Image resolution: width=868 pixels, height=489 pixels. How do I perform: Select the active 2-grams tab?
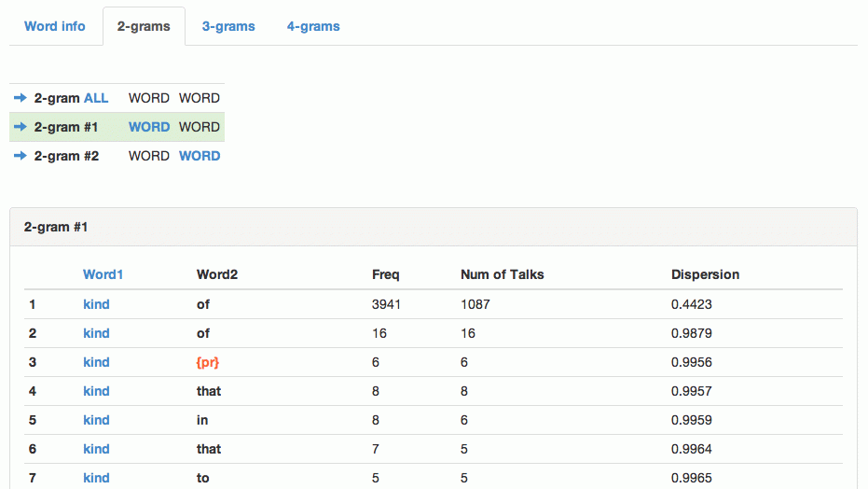(x=144, y=26)
